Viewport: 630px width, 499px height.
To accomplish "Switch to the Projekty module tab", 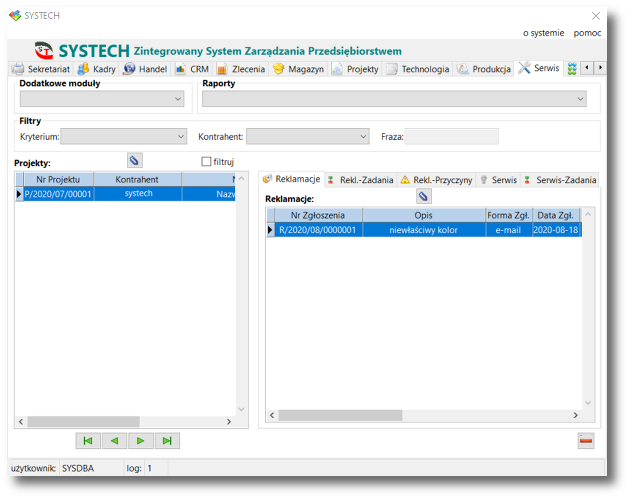I will pyautogui.click(x=355, y=69).
